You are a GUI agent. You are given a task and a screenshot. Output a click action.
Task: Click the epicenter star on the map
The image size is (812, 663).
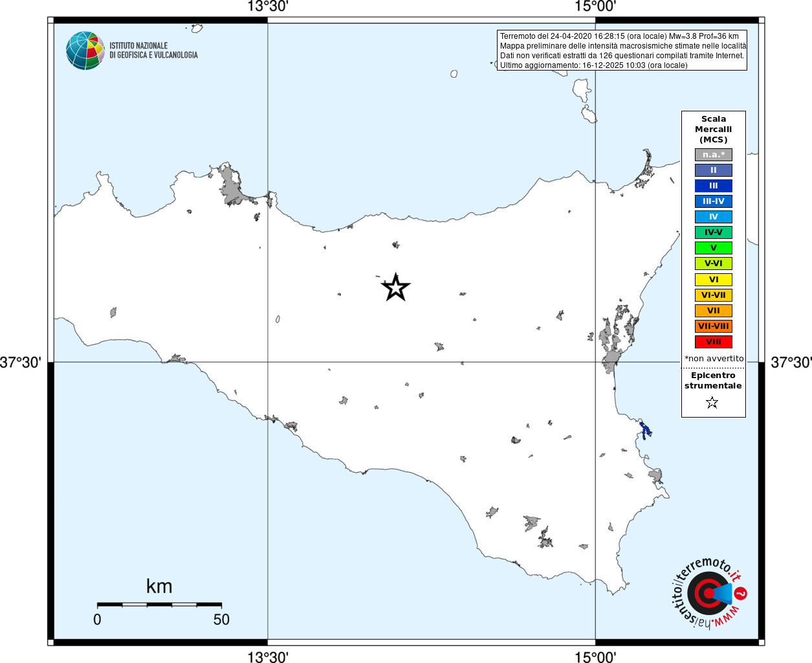[395, 287]
